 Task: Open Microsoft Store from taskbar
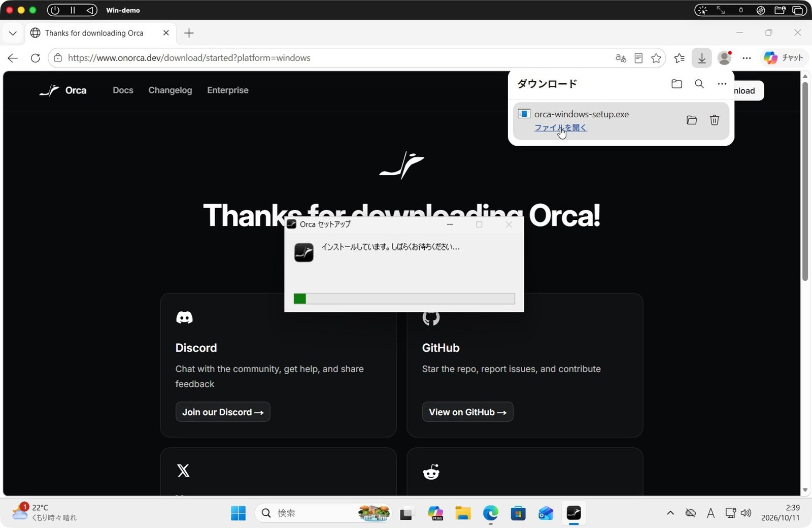point(518,514)
